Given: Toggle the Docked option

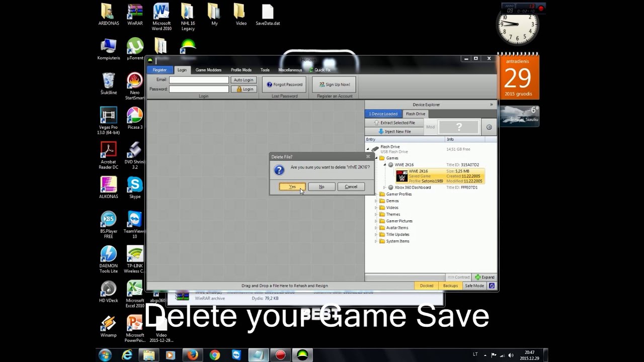Looking at the screenshot, I should pyautogui.click(x=427, y=286).
